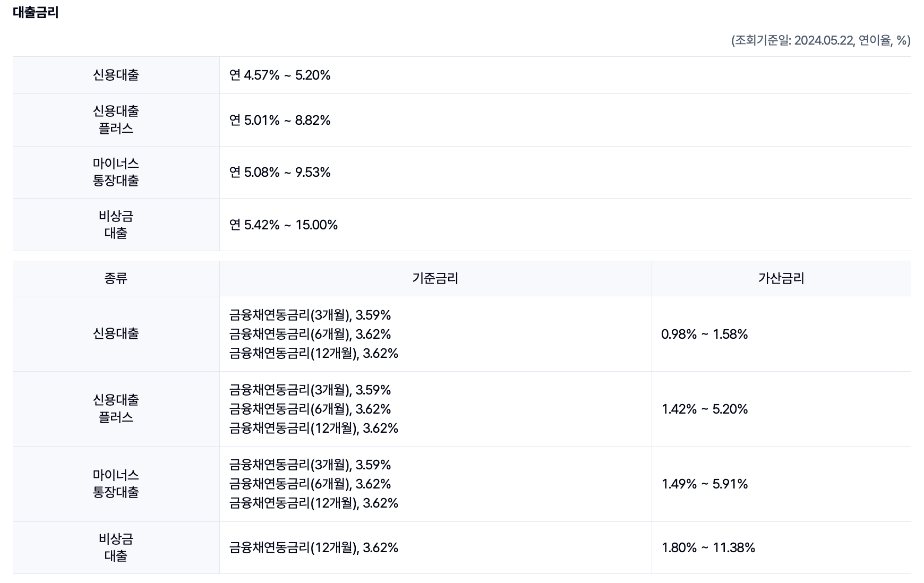Click the 신용대출 플러스 label in top table
This screenshot has width=924, height=583.
tap(116, 120)
